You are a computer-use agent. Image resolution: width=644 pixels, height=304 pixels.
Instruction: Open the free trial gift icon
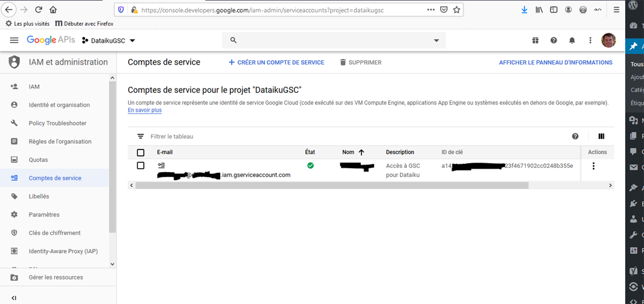[x=535, y=40]
